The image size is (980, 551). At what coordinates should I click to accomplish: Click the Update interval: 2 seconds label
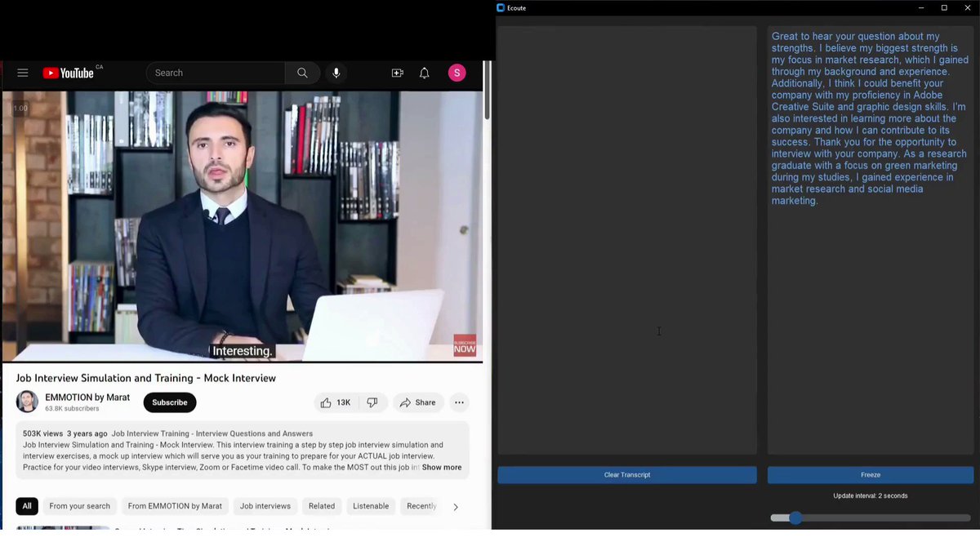(871, 495)
